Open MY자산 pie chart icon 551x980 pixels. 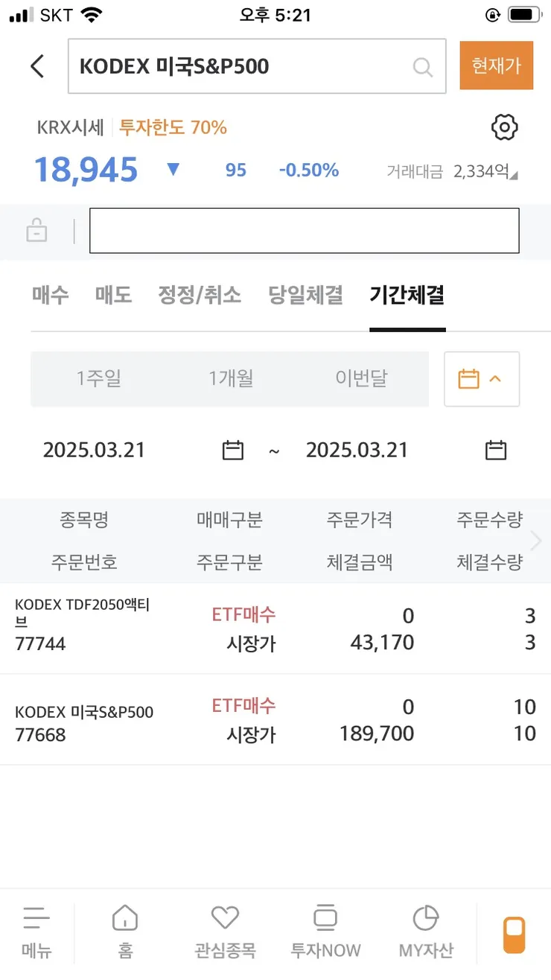pos(425,917)
